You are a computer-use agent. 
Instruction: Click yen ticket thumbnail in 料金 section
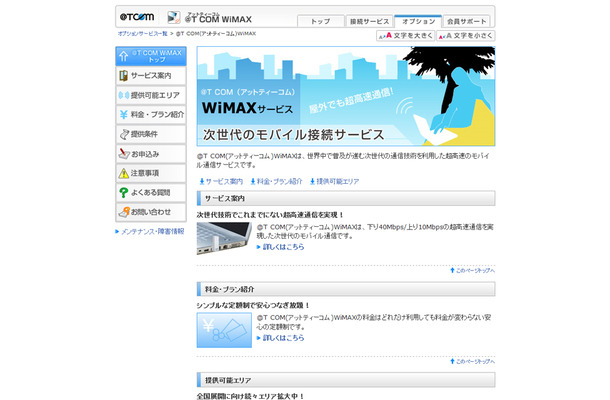[x=224, y=330]
